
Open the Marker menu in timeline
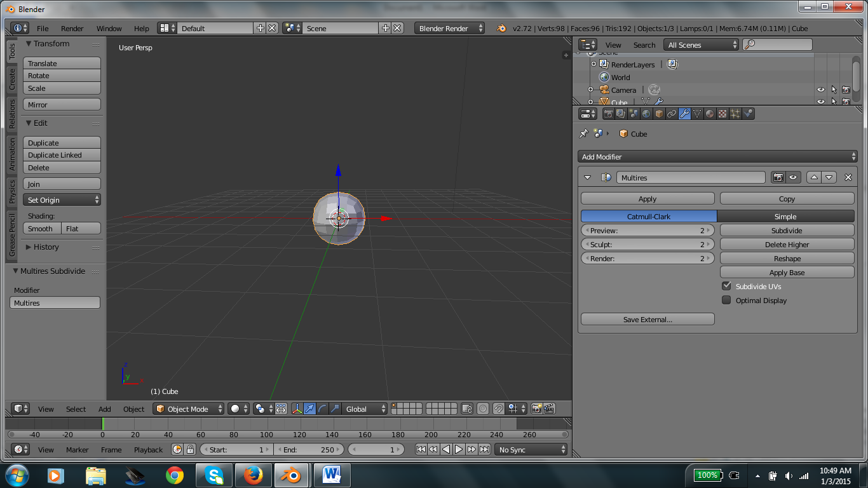(x=78, y=450)
